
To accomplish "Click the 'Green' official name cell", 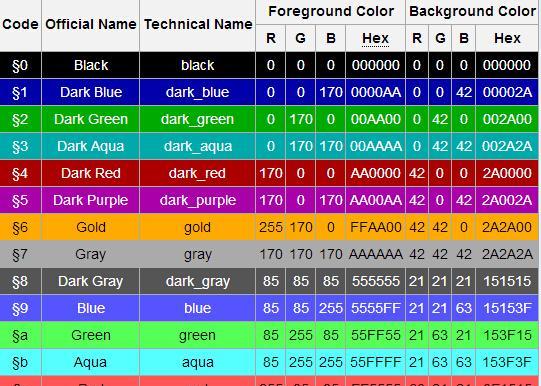I will pos(91,335).
